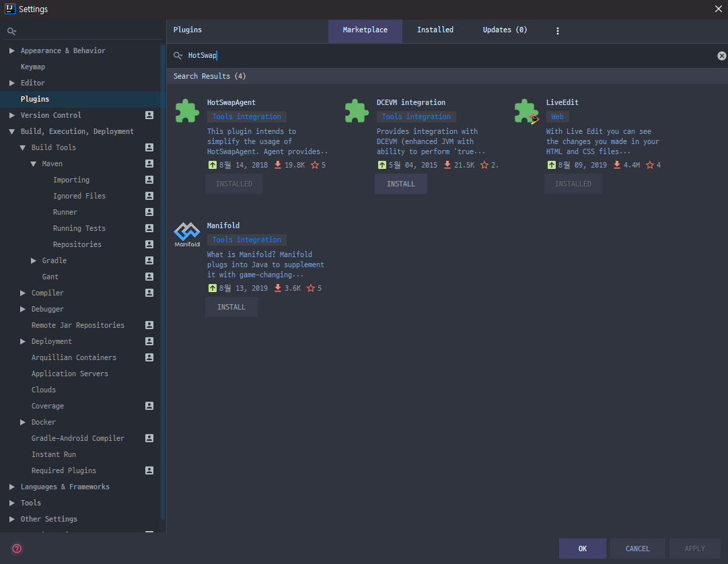
Task: Click the project-level icon beside Gradle-Android Compiler
Action: (x=149, y=438)
